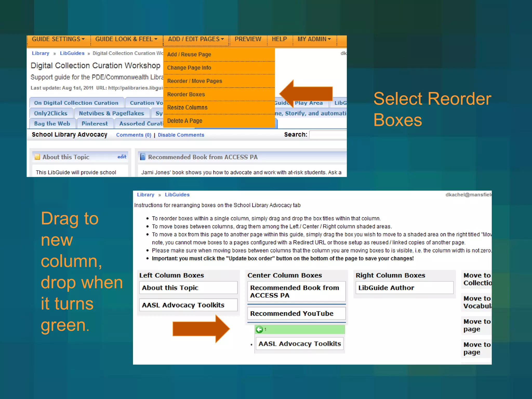Screen dimensions: 532x399
Task: Open the Netvibes & Pageflakes tab
Action: click(x=111, y=114)
